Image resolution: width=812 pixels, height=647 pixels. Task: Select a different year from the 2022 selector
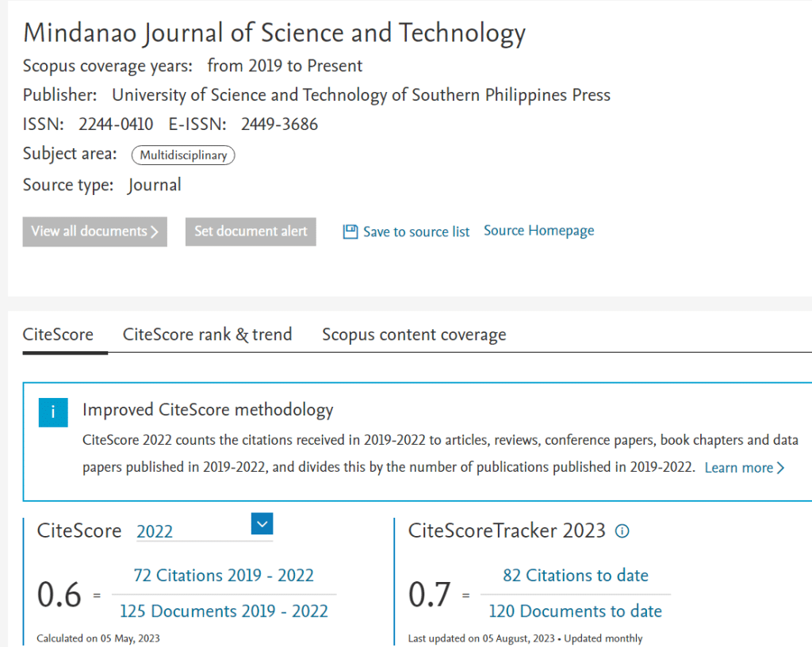tap(262, 524)
